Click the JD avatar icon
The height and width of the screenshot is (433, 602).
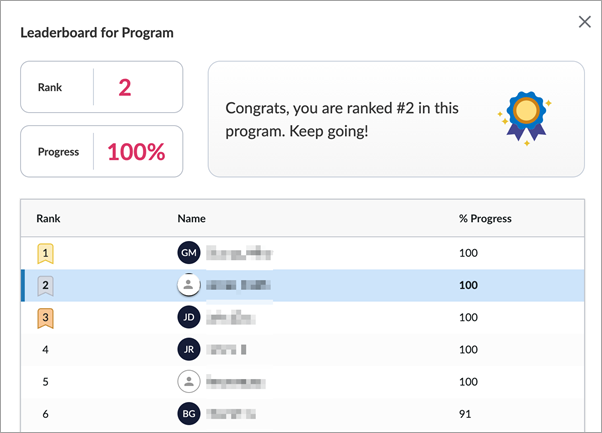tap(188, 318)
